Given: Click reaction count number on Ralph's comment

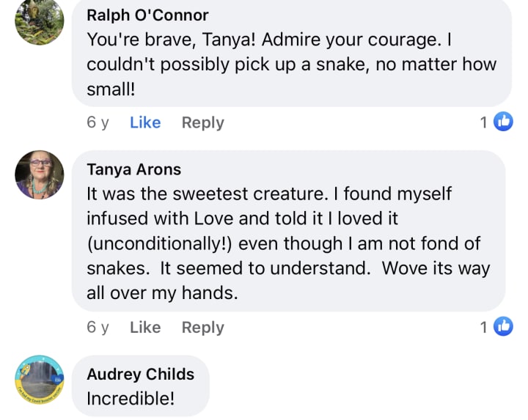Looking at the screenshot, I should click(x=484, y=122).
